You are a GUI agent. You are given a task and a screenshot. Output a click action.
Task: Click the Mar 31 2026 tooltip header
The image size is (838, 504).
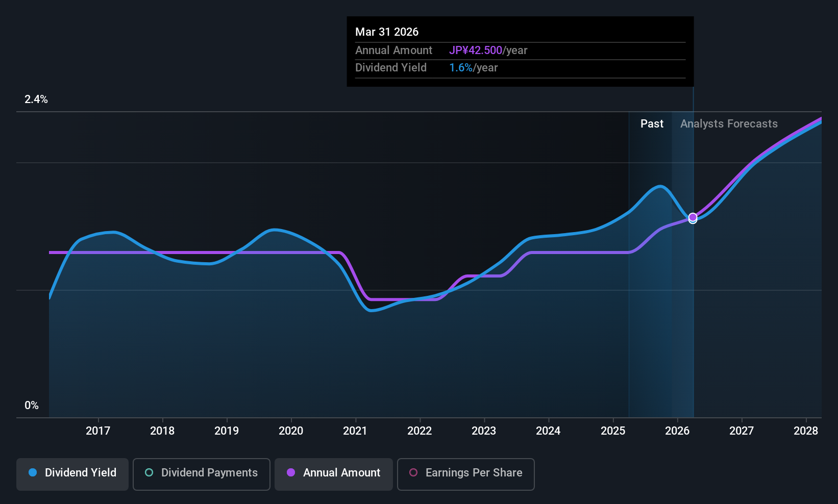387,32
